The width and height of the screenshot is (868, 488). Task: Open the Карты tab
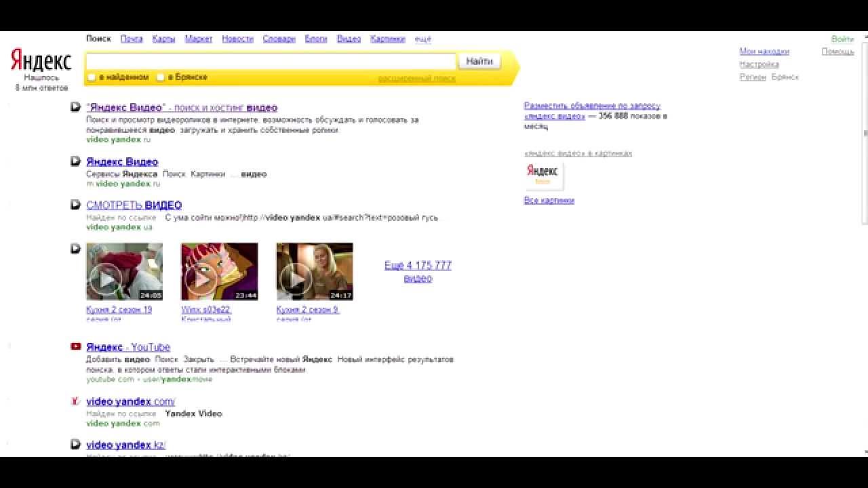click(x=164, y=39)
